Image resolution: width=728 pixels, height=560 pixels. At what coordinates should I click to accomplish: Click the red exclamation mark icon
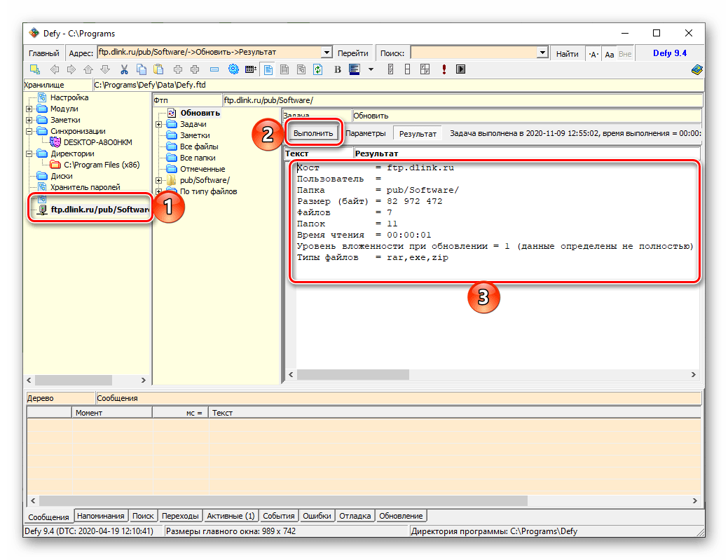pyautogui.click(x=444, y=69)
